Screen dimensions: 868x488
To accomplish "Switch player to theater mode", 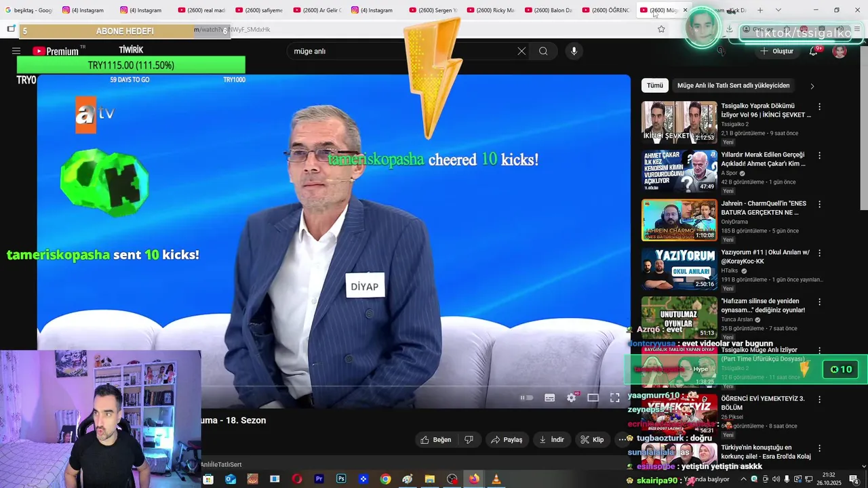I will pos(593,398).
